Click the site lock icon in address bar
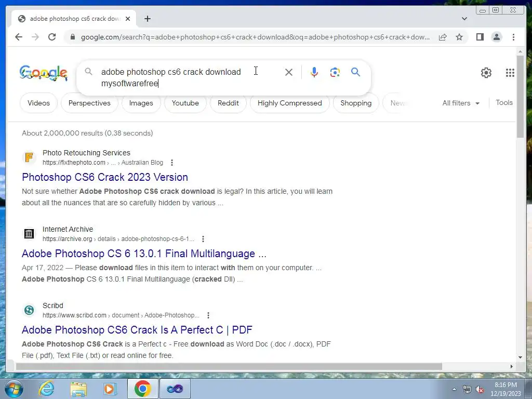The height and width of the screenshot is (399, 532). pos(72,37)
